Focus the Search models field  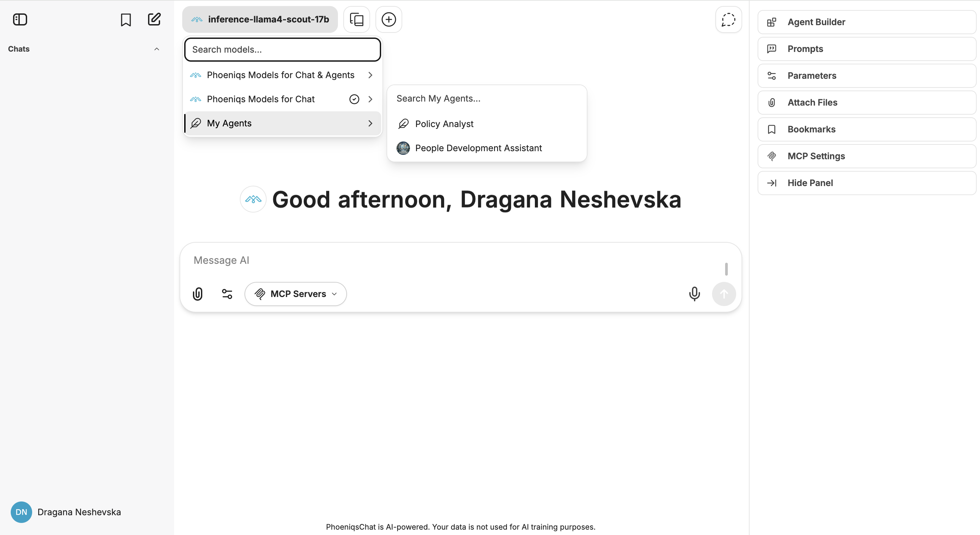click(283, 50)
